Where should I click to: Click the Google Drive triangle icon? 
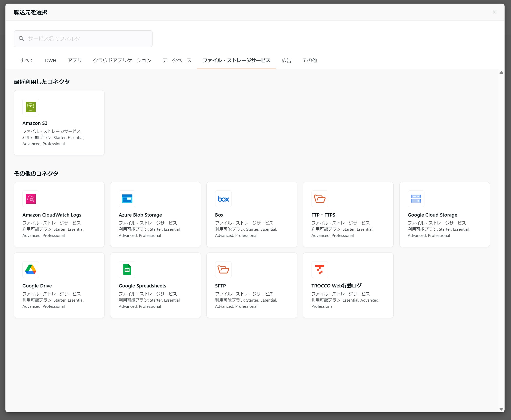click(x=31, y=269)
